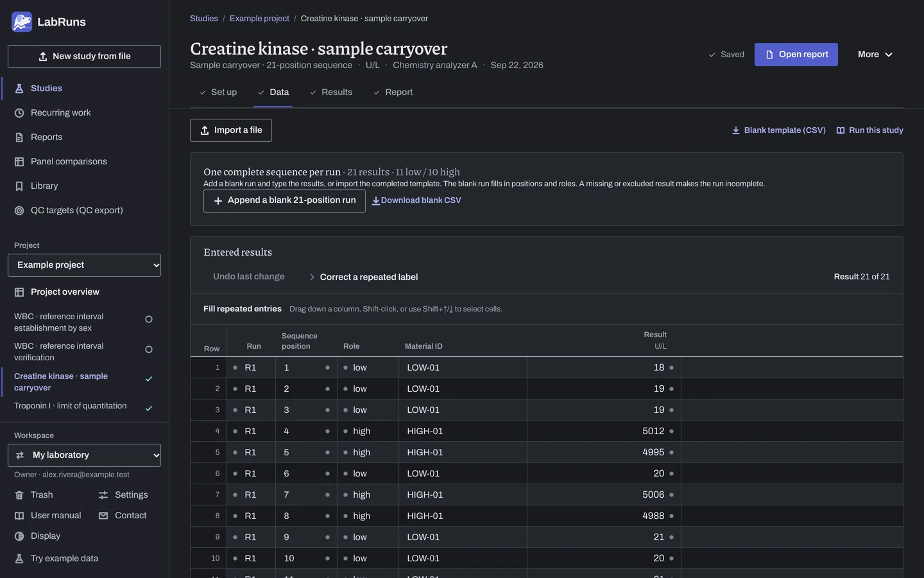Click Try example data
The height and width of the screenshot is (578, 924).
coord(56,559)
